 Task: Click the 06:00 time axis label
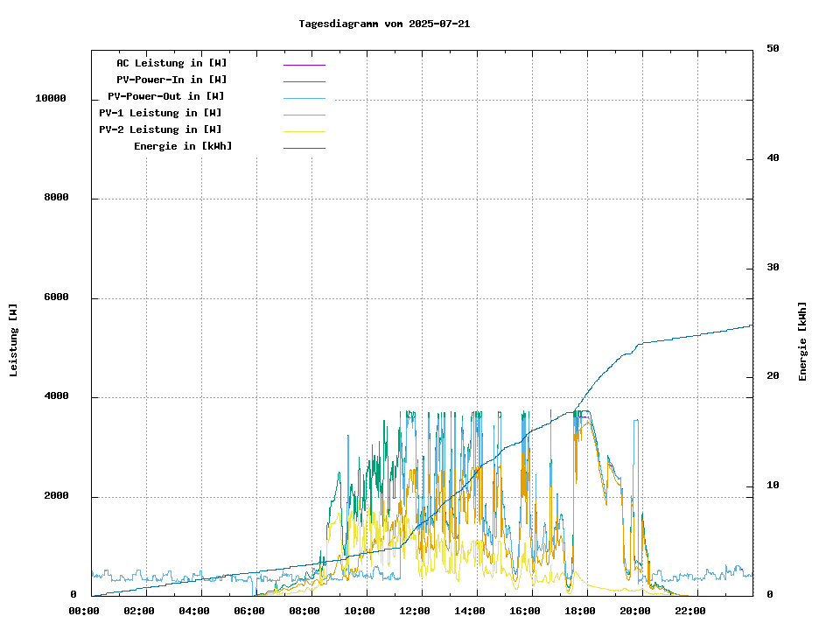point(249,611)
